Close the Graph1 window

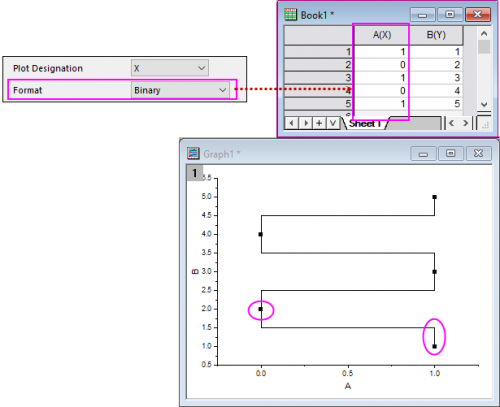tap(478, 154)
